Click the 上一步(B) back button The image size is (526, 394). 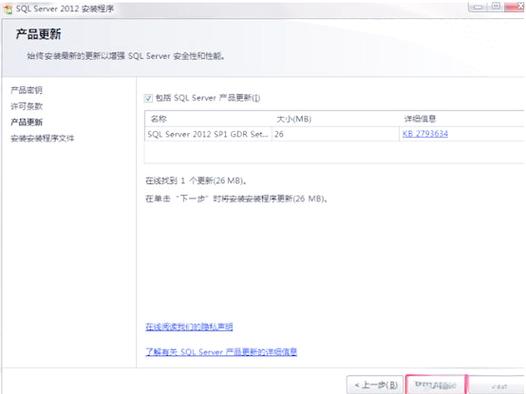click(x=375, y=385)
